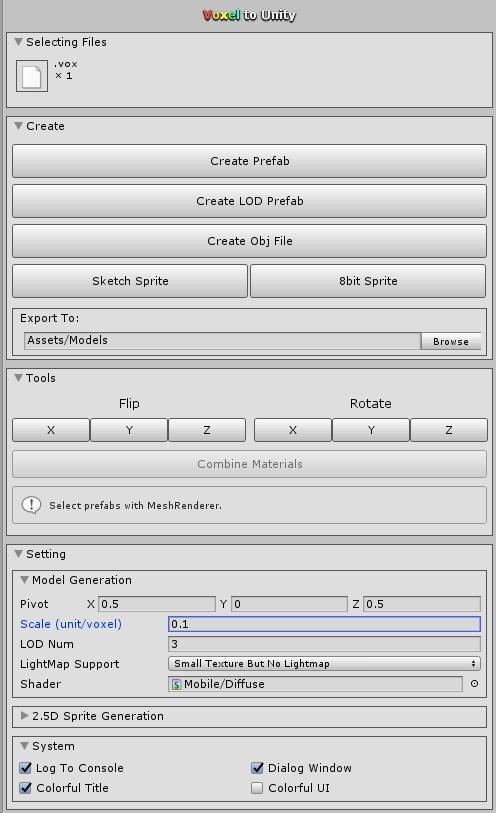The image size is (496, 813).
Task: Click the Sketch Sprite button
Action: coord(130,281)
